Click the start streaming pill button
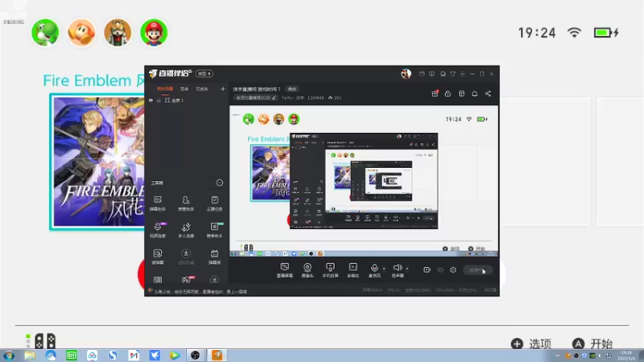Screen dimensions: 644x362 [x=477, y=270]
